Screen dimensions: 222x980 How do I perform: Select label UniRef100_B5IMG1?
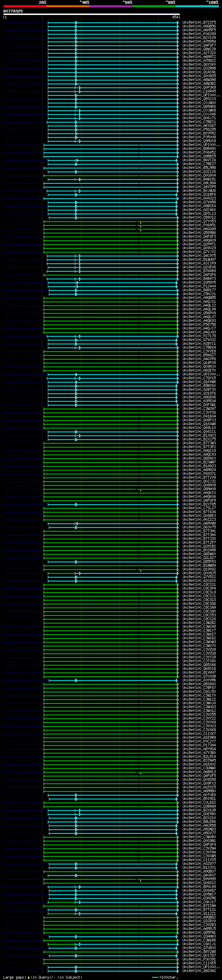[199, 799]
